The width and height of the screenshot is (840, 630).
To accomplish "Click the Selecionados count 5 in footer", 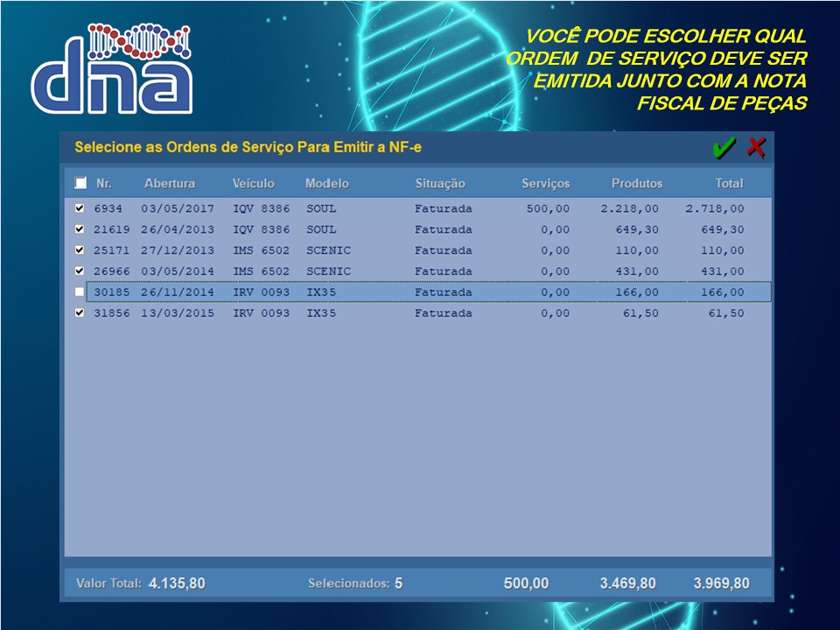I will [x=399, y=584].
